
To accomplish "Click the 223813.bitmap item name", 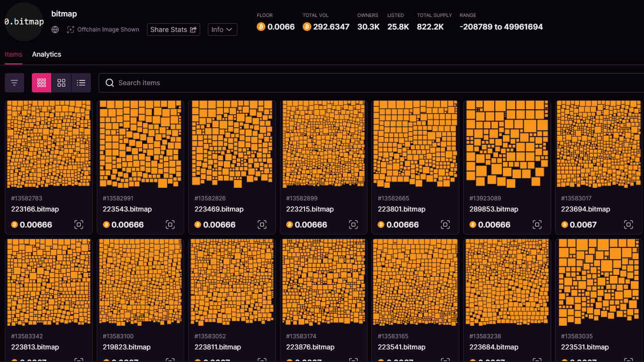I will click(35, 347).
